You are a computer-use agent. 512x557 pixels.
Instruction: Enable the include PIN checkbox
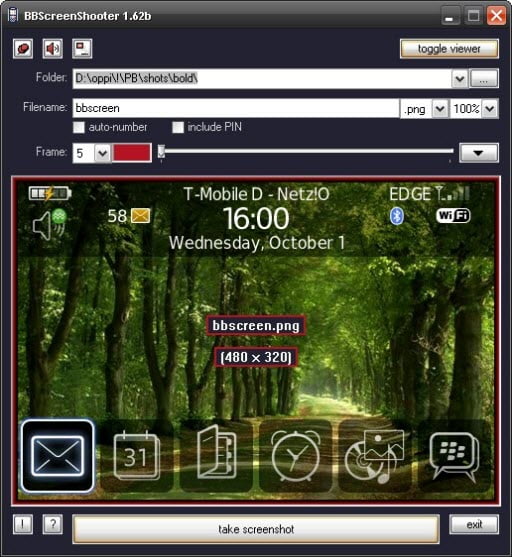click(178, 127)
